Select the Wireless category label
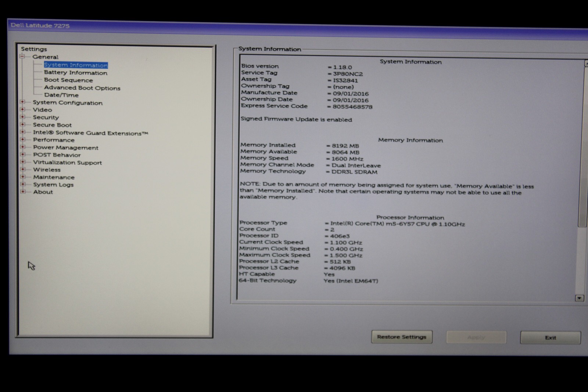 47,170
